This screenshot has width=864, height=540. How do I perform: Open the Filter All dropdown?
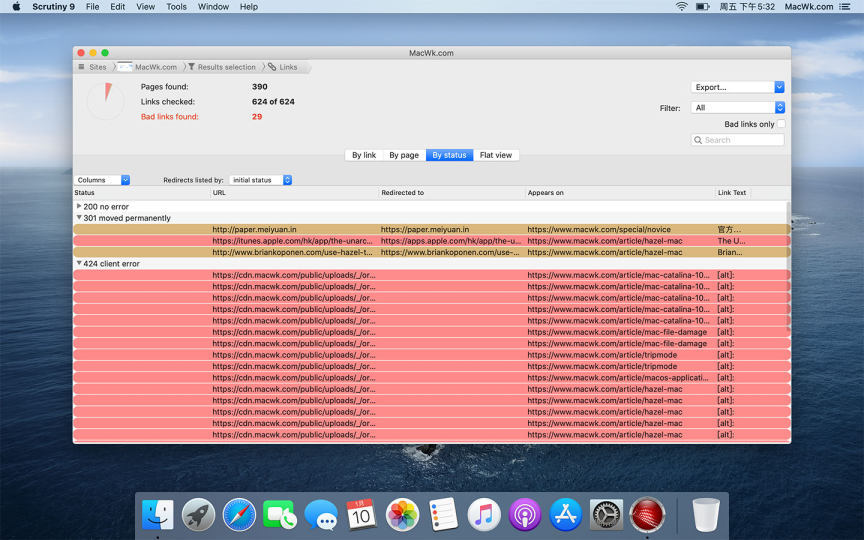coord(737,107)
